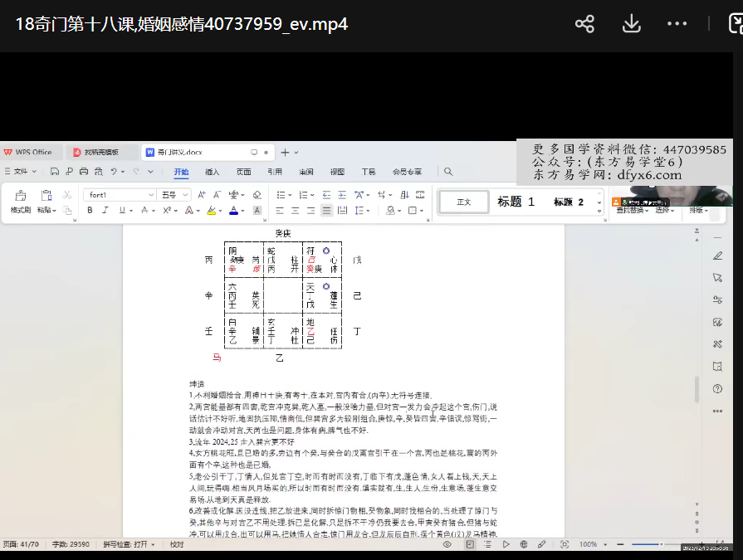Click the pen icon in right sidebar
The image size is (743, 560).
click(717, 255)
